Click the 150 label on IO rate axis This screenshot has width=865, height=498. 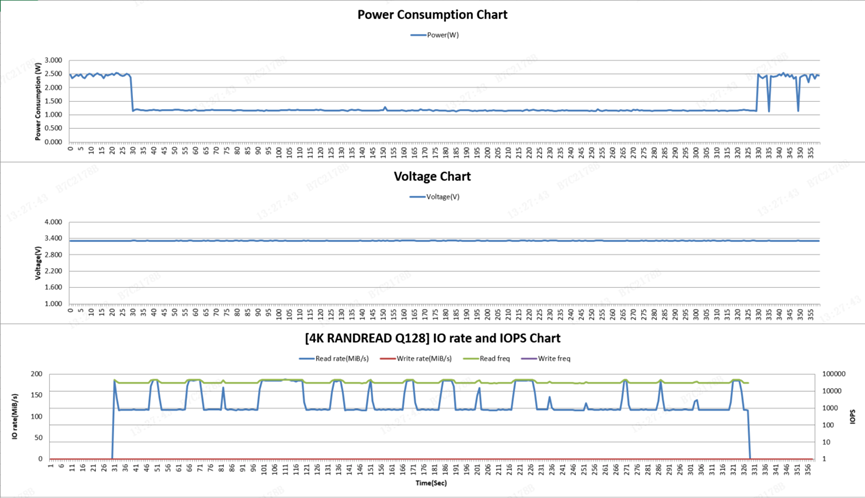pyautogui.click(x=36, y=395)
